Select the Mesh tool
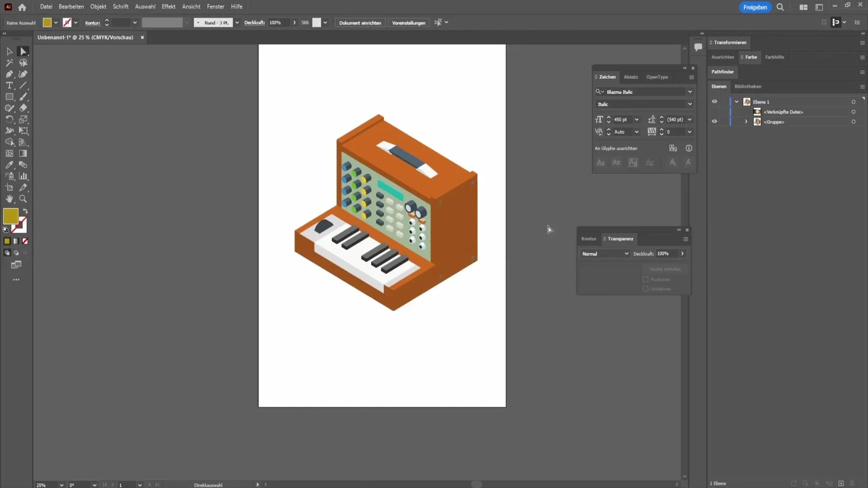The width and height of the screenshot is (868, 488). tap(9, 154)
